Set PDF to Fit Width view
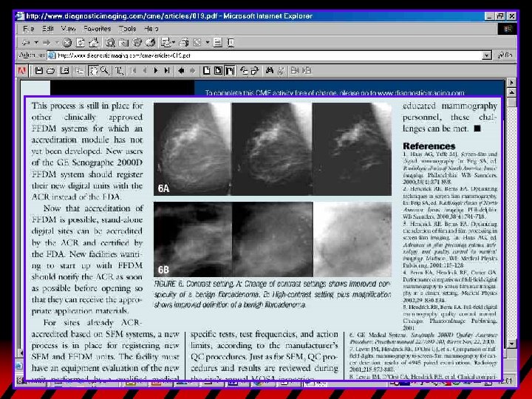The width and height of the screenshot is (532, 399). tap(230, 71)
